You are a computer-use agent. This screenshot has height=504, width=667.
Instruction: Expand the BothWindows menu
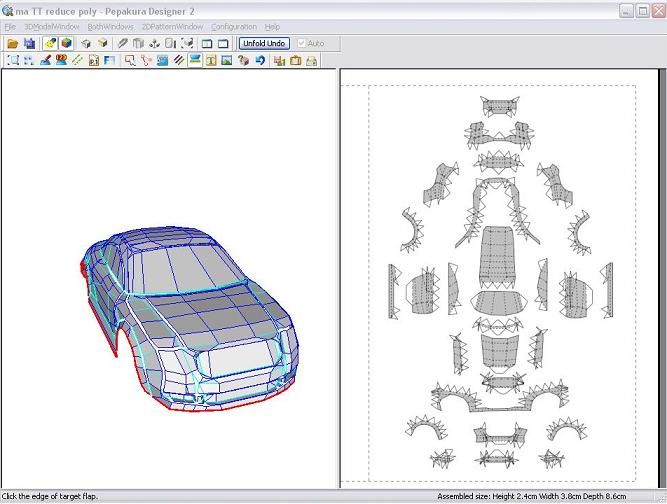110,27
